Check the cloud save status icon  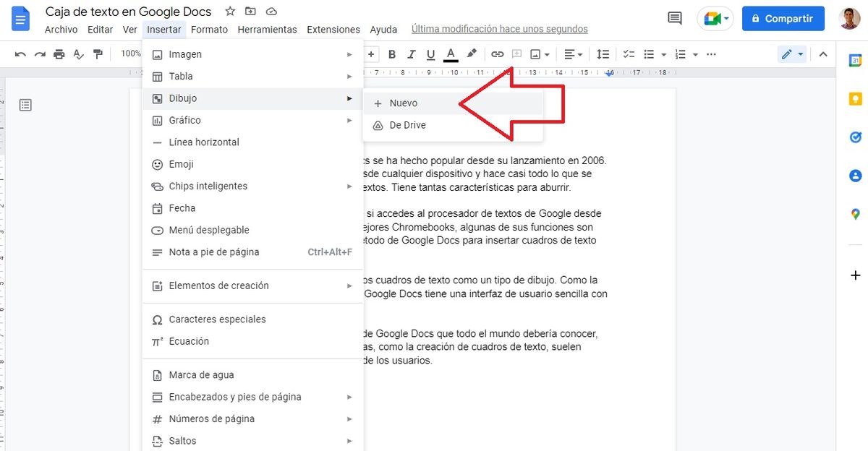pos(271,11)
